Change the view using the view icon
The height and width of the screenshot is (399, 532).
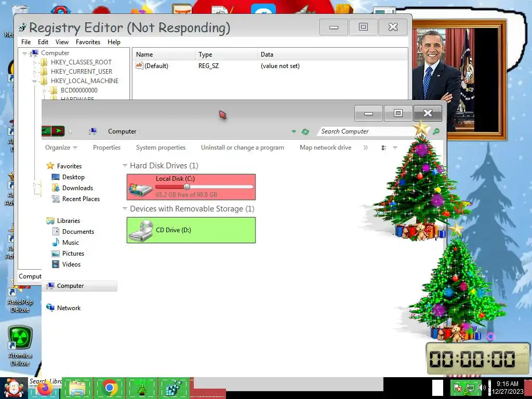click(384, 148)
